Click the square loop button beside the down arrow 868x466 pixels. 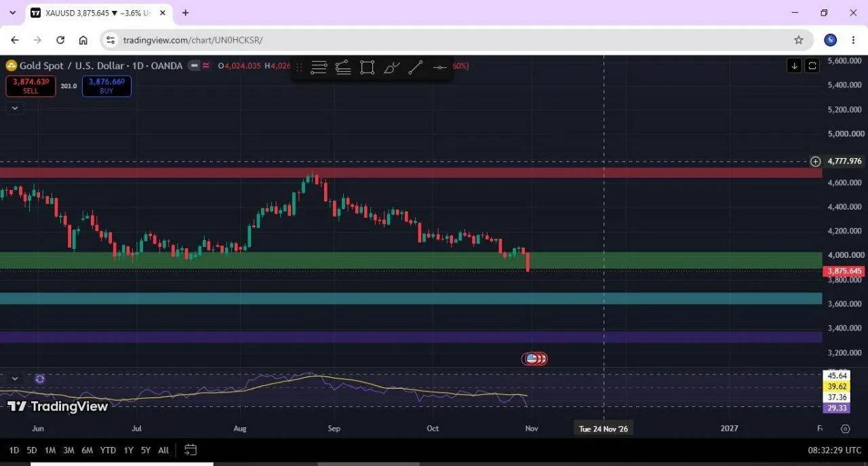tap(812, 66)
